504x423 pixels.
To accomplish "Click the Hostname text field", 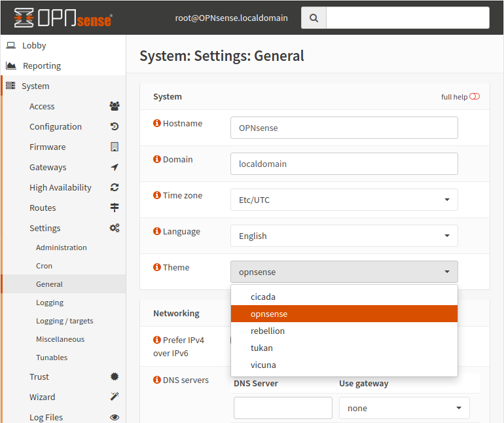I will point(344,128).
